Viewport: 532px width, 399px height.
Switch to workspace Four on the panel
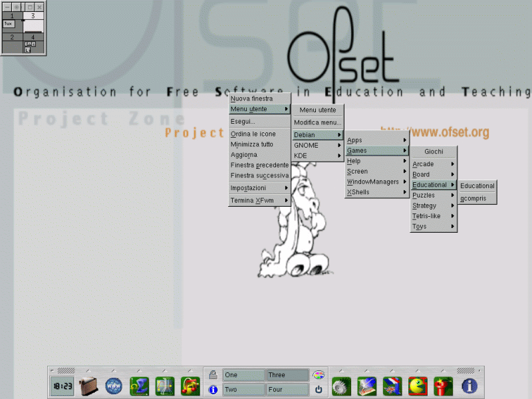(x=288, y=390)
